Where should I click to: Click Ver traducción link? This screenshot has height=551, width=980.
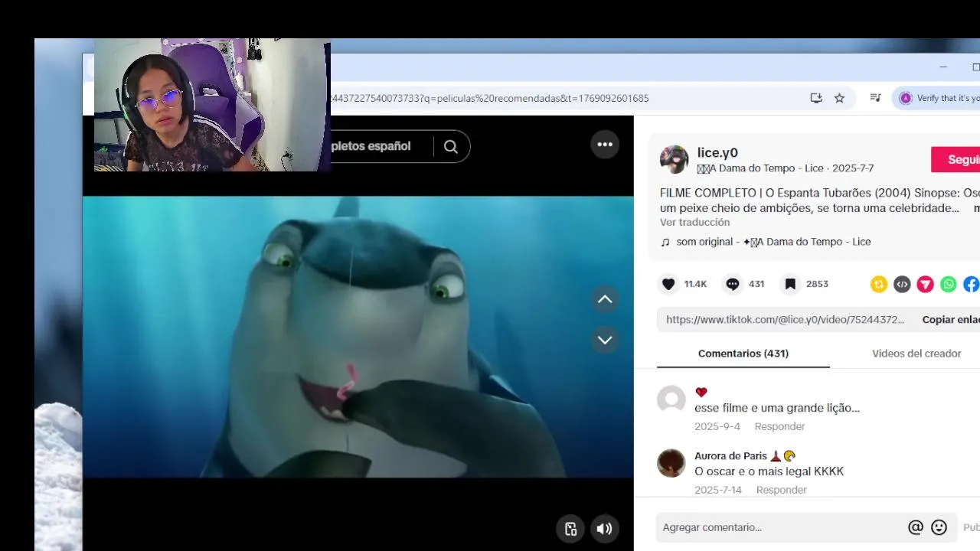coord(694,222)
